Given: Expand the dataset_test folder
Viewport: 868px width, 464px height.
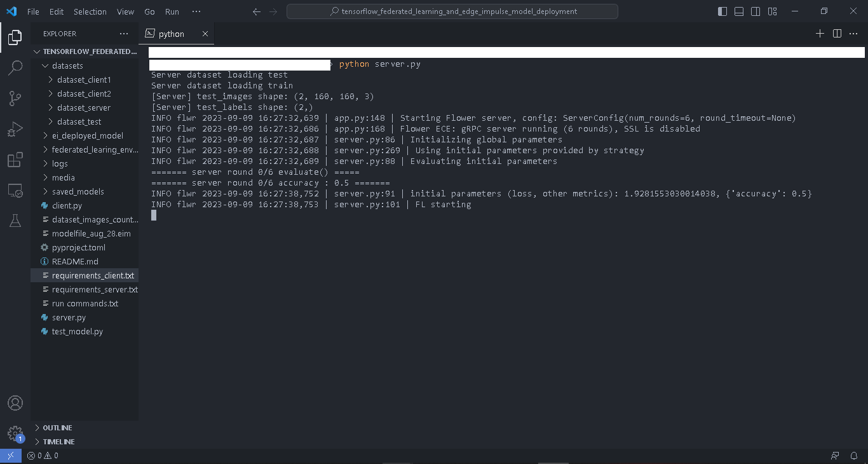Looking at the screenshot, I should click(x=85, y=121).
